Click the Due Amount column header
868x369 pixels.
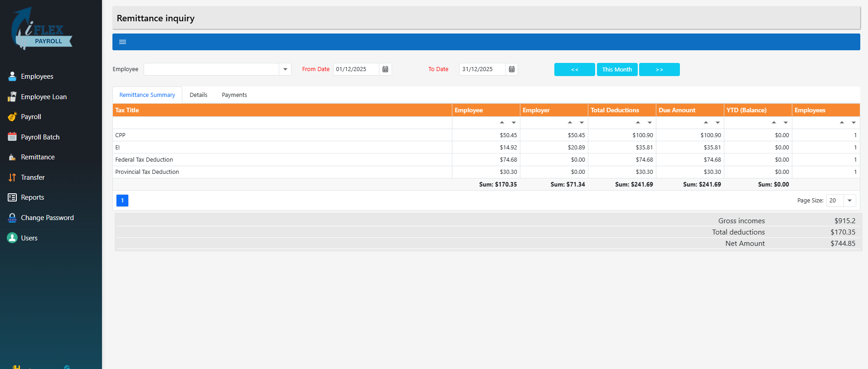[x=690, y=110]
